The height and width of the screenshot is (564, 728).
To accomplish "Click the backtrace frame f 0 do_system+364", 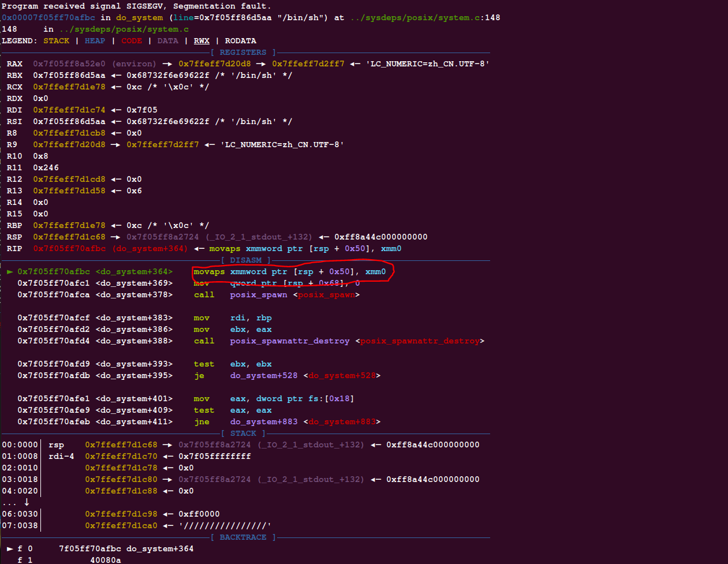I will [x=100, y=549].
